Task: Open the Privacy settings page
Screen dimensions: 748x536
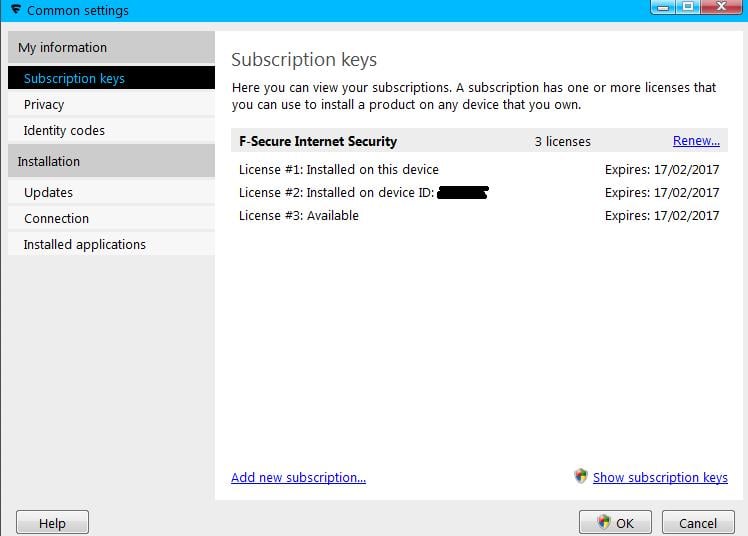Action: point(111,104)
